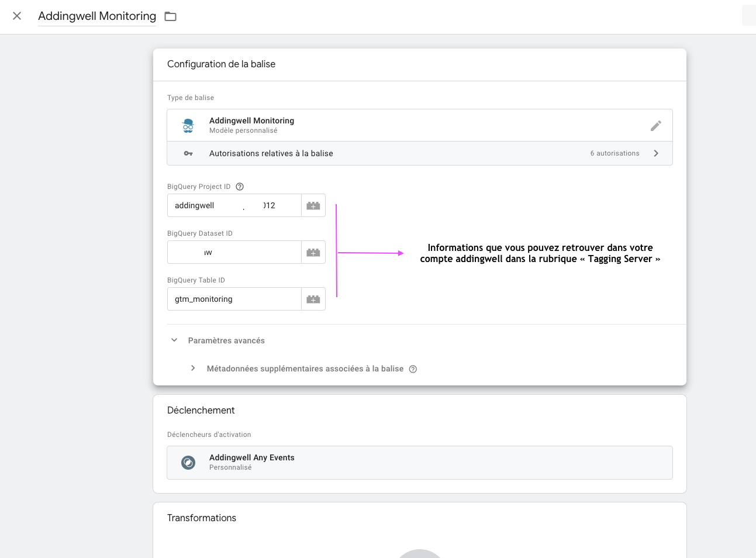Expand Métadonnées supplémentaires associées à la balise

coord(193,368)
